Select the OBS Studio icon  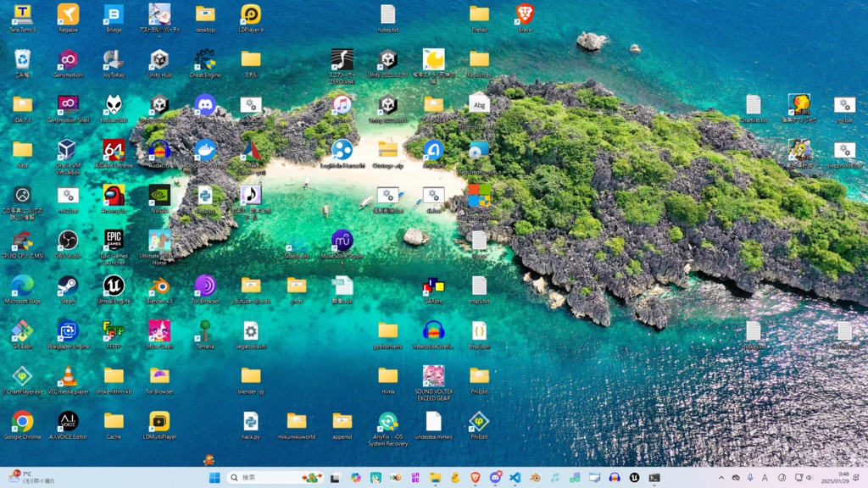(x=68, y=245)
